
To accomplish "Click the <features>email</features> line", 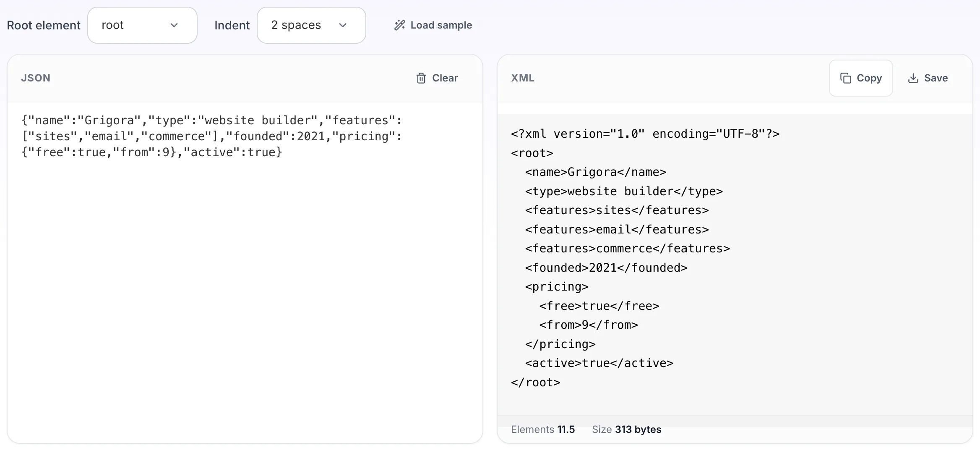I will coord(617,230).
